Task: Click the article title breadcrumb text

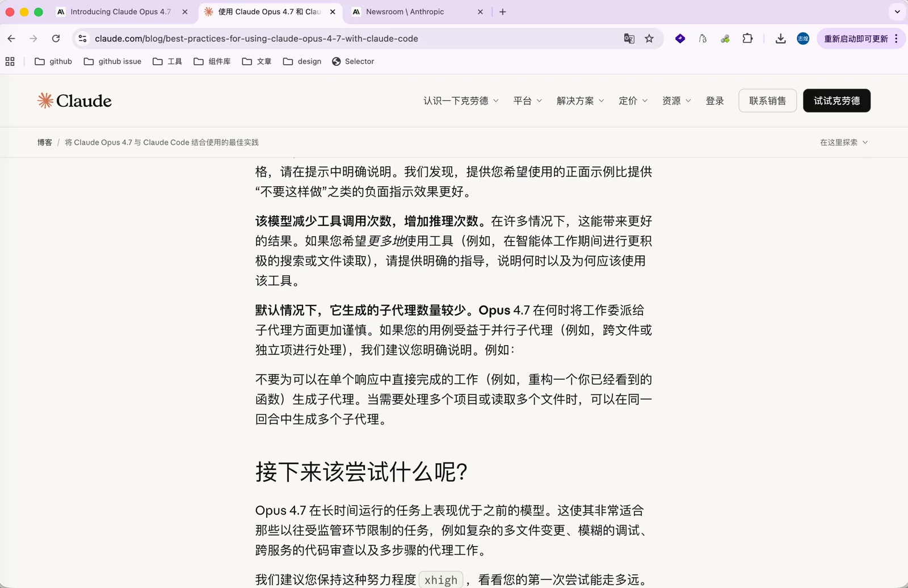Action: coord(162,142)
